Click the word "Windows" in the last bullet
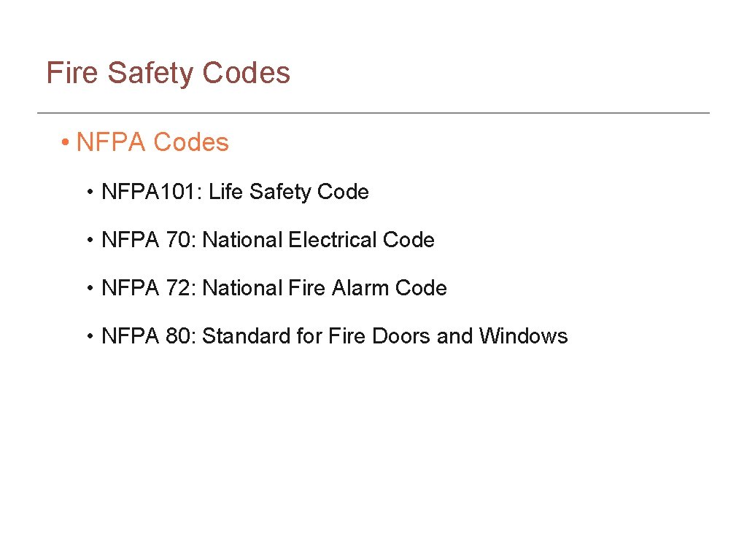 (x=524, y=335)
